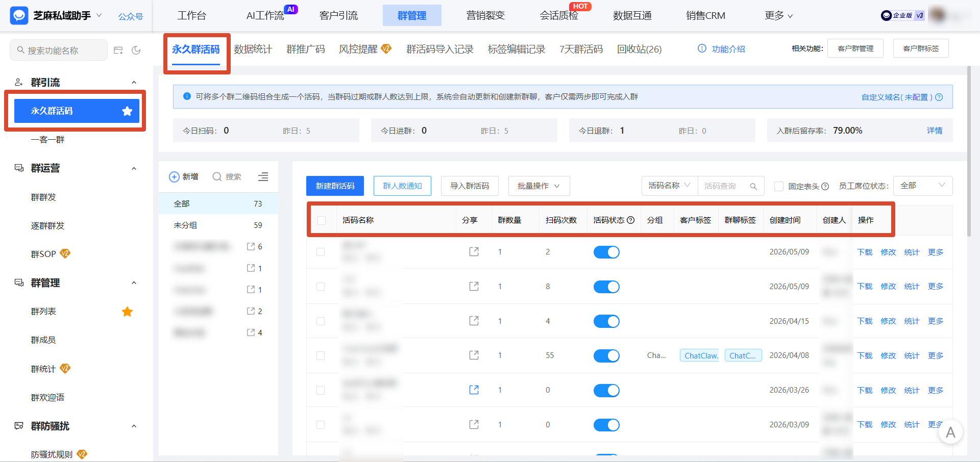Click the 搜索 magnifier in group panel
980x462 pixels.
[x=217, y=177]
